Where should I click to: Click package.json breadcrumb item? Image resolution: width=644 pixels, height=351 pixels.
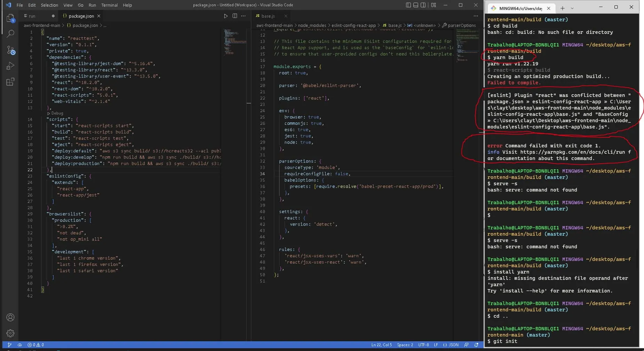pos(82,25)
